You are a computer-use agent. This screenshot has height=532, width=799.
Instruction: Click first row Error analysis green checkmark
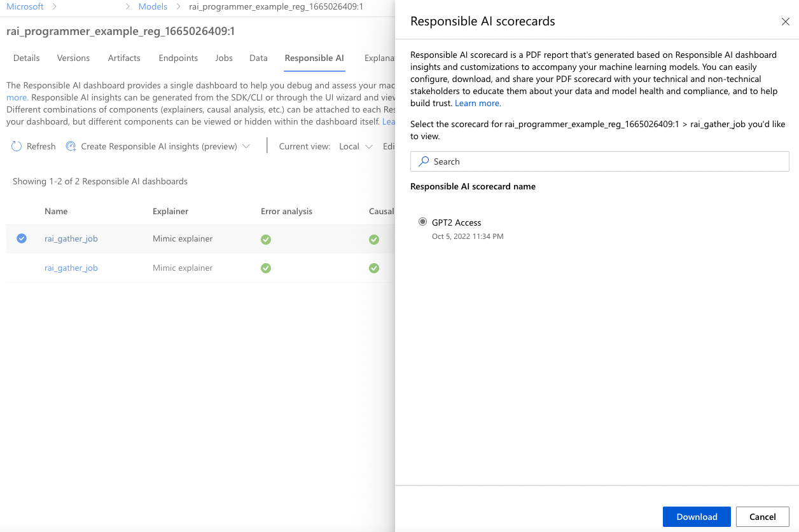(266, 239)
